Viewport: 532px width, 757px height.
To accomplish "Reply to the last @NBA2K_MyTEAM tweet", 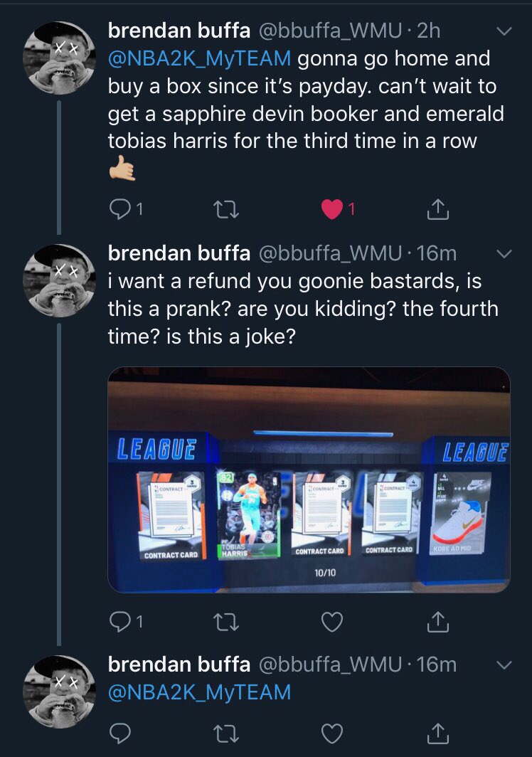I will pyautogui.click(x=119, y=734).
